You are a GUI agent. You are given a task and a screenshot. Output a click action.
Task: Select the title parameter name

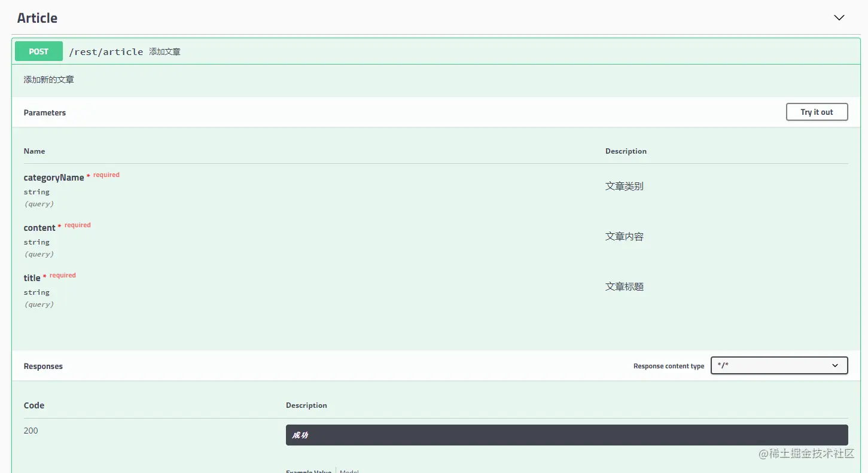(x=32, y=278)
